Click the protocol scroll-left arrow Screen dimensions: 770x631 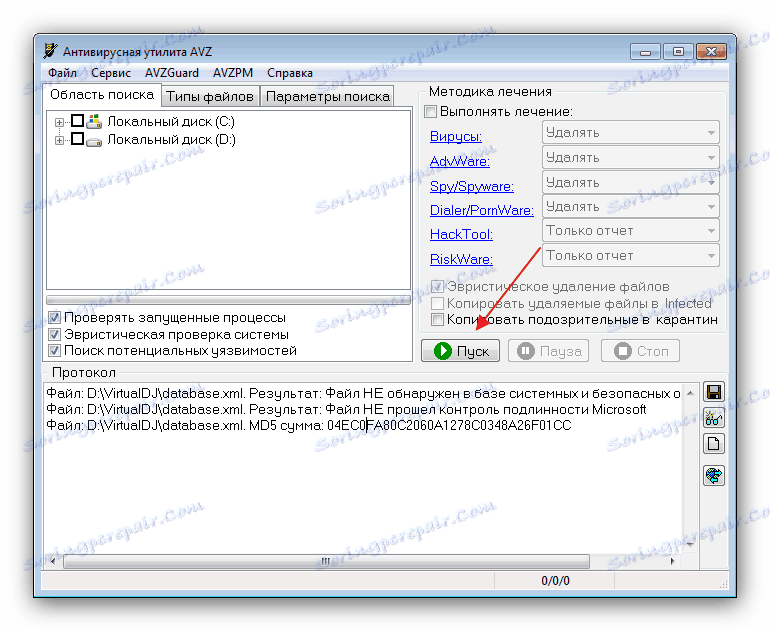[x=53, y=561]
